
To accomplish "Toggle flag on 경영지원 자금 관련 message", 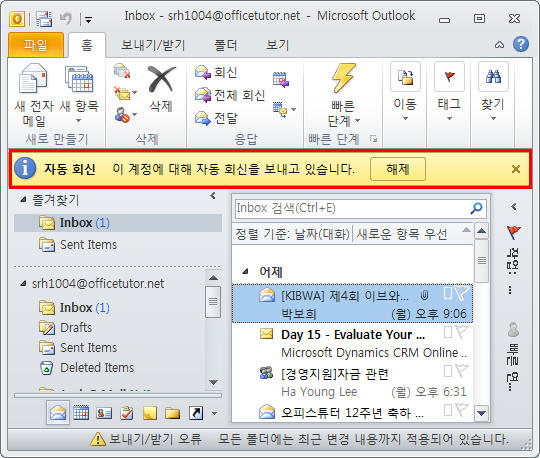I will (x=461, y=371).
